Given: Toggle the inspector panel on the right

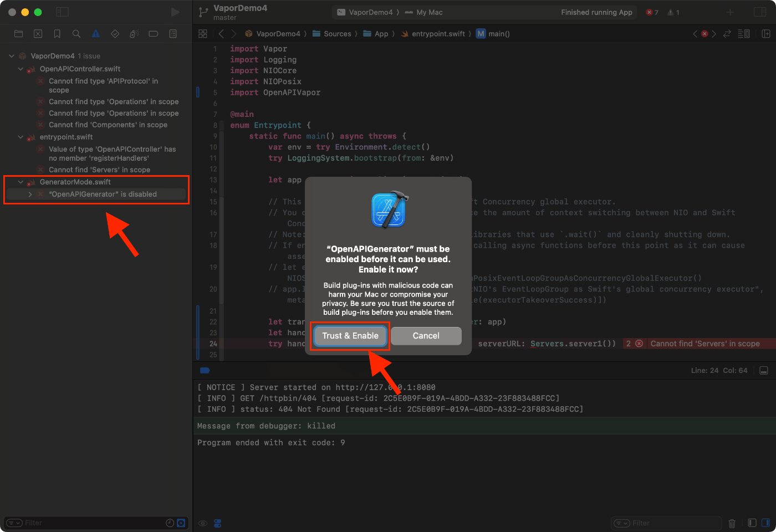Looking at the screenshot, I should pos(760,12).
